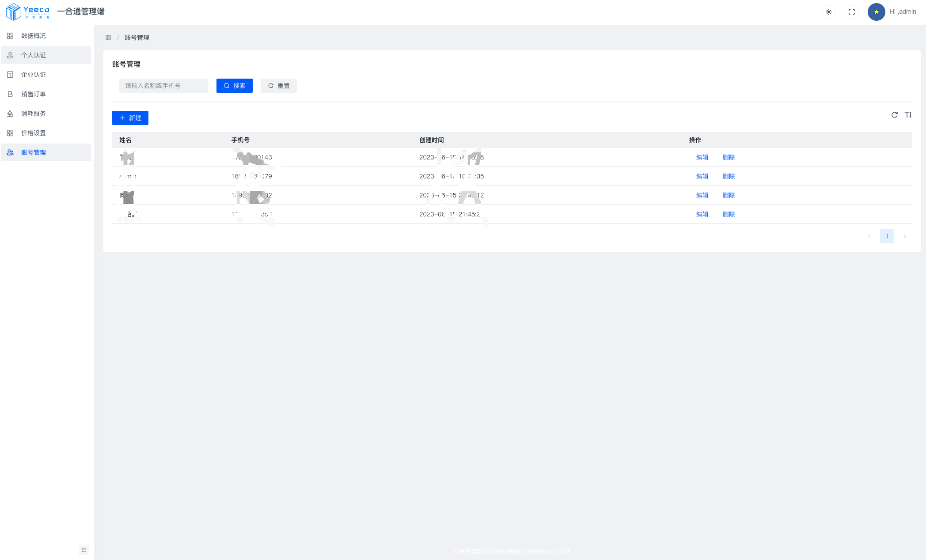Viewport: 926px width, 560px height.
Task: Open 数据概况 in the sidebar
Action: click(34, 36)
